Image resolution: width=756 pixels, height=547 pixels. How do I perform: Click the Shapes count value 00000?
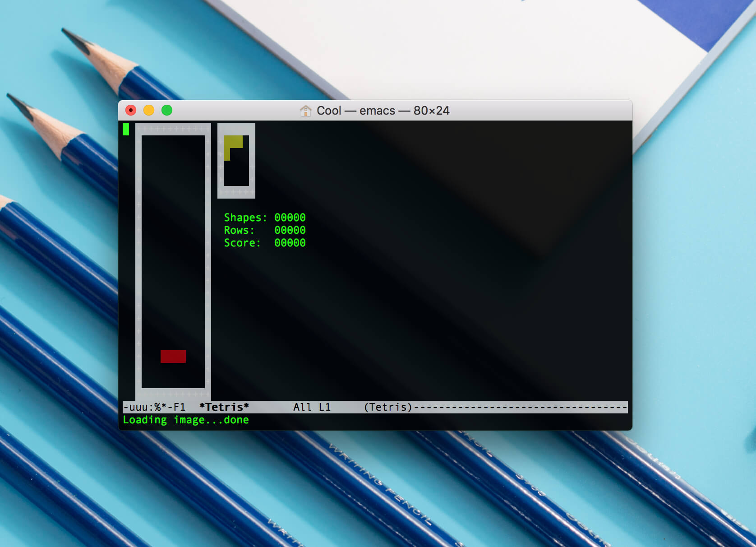pos(290,218)
